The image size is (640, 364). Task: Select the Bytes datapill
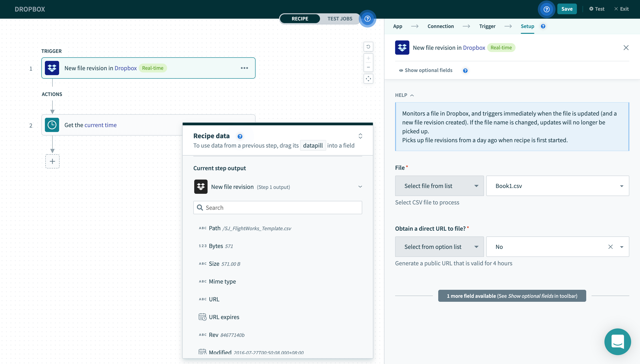[x=216, y=246]
